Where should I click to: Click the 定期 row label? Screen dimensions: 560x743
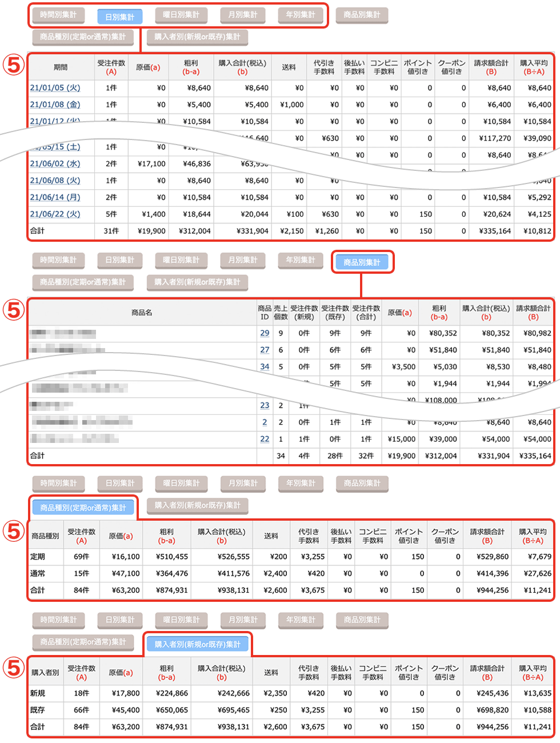pyautogui.click(x=38, y=557)
